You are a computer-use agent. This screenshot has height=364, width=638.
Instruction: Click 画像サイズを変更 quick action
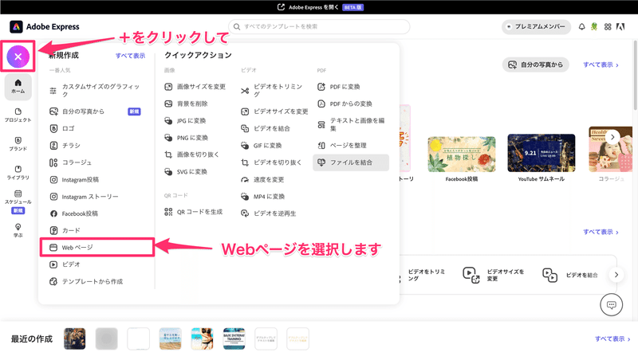click(195, 87)
